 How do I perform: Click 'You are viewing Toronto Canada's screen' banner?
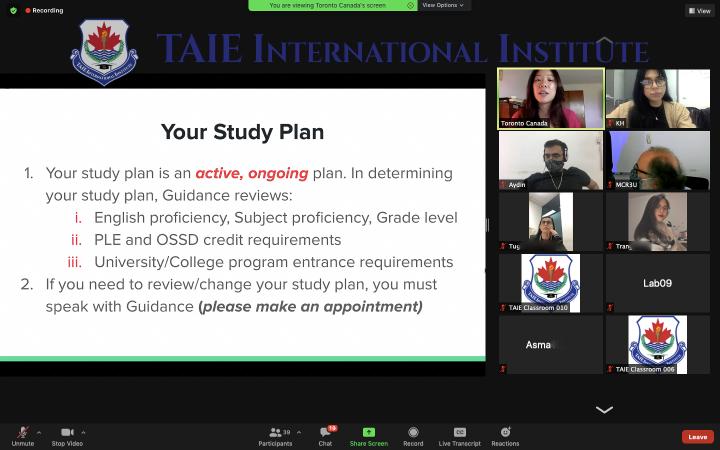tap(333, 5)
